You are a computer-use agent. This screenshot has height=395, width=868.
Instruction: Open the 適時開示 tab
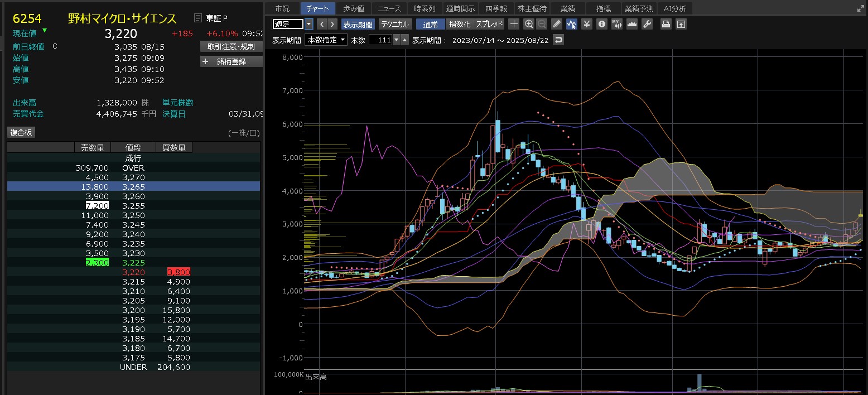461,8
